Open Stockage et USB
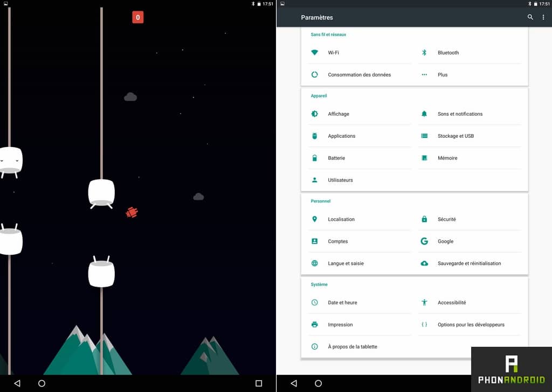552x392 pixels. tap(470, 136)
